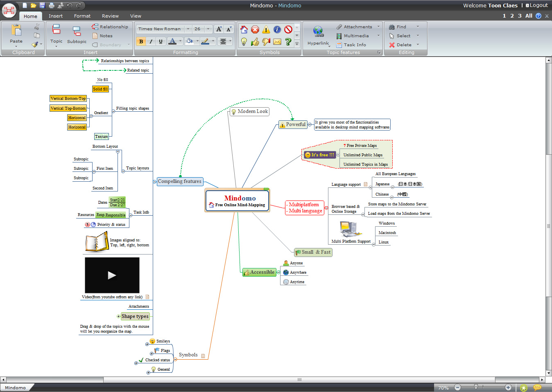Viewport: 552px width, 392px height.
Task: Save the map with floppy disk icon
Action: coord(42,5)
